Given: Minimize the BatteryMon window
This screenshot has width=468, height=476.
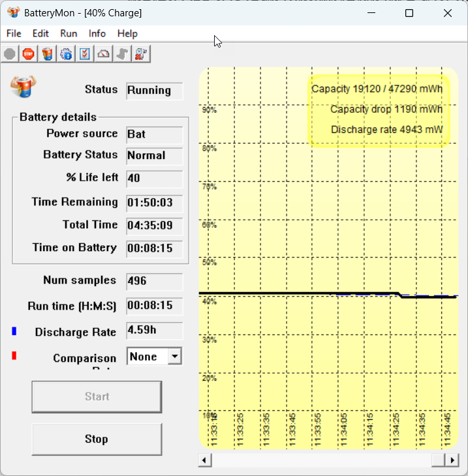Looking at the screenshot, I should [x=371, y=13].
